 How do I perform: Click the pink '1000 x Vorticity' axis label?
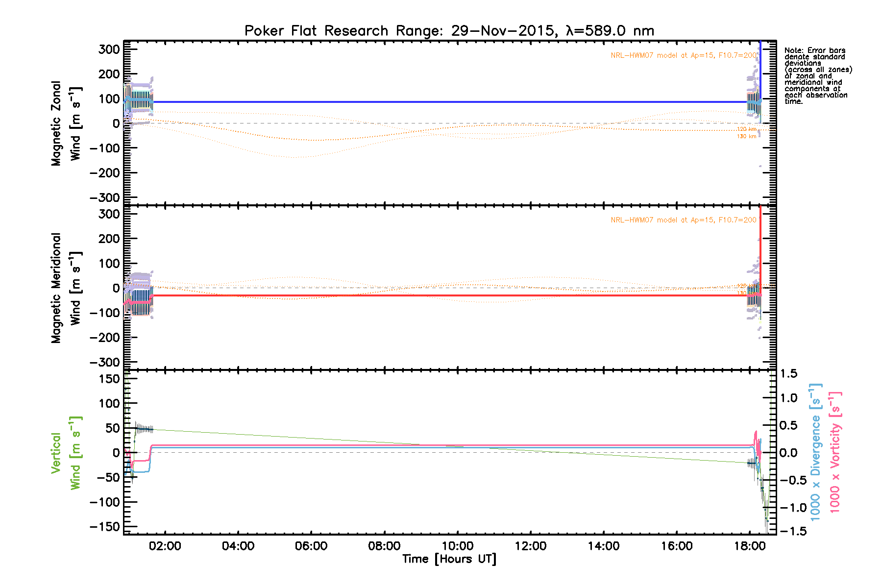pos(834,453)
